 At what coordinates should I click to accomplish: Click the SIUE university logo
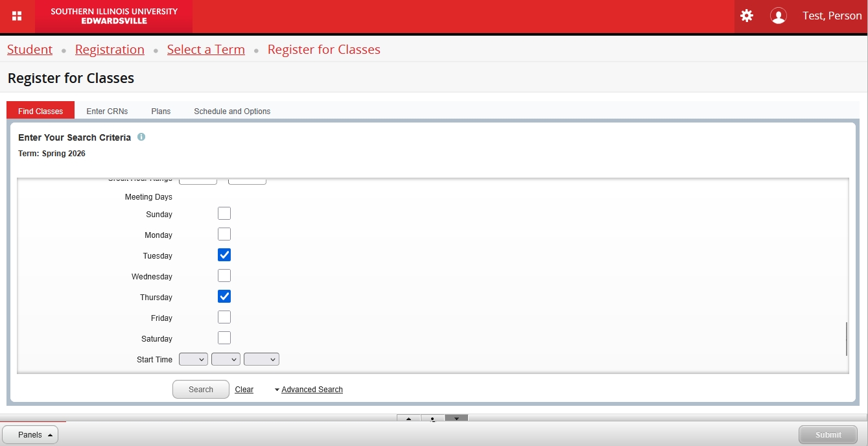pos(114,16)
